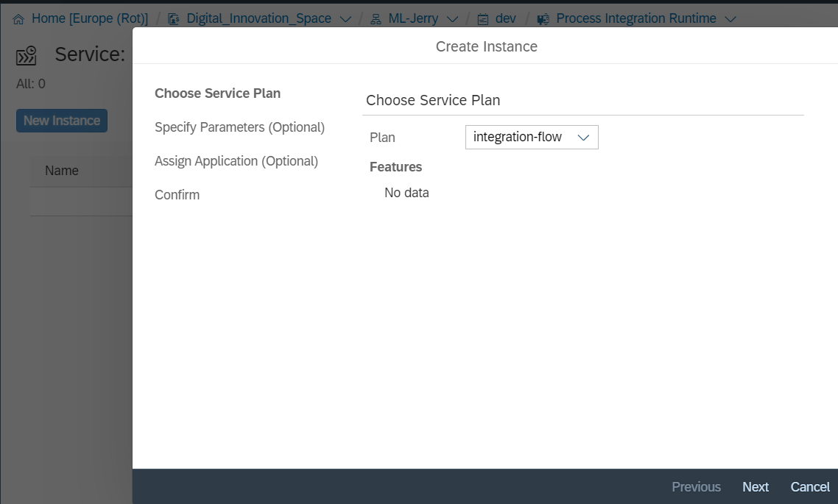Go to the Choose Service Plan step
The image size is (838, 504).
(x=217, y=93)
